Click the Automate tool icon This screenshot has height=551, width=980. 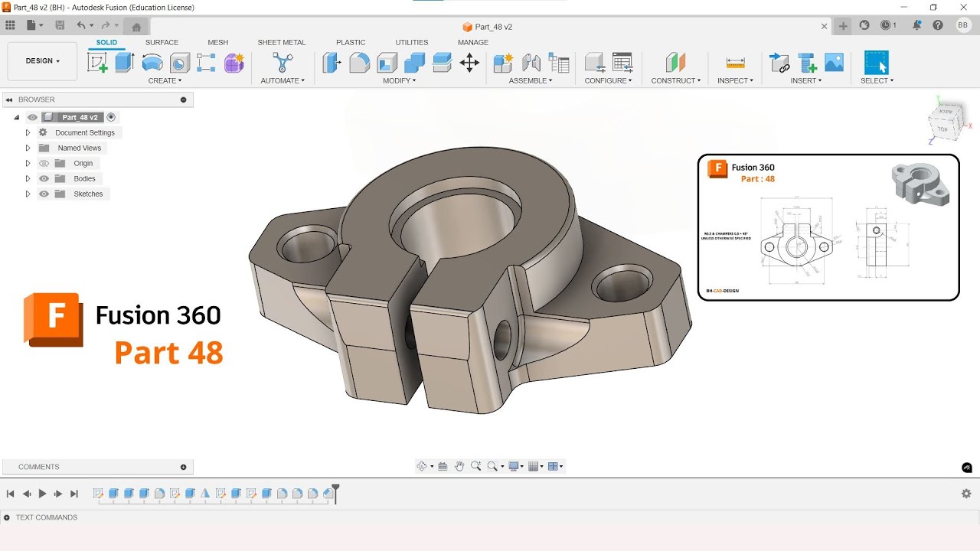tap(283, 63)
